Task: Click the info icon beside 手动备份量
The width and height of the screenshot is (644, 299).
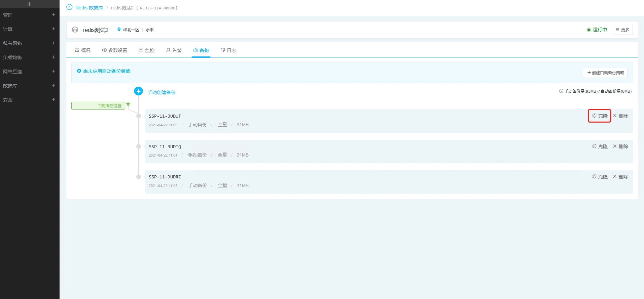Action: (x=561, y=91)
